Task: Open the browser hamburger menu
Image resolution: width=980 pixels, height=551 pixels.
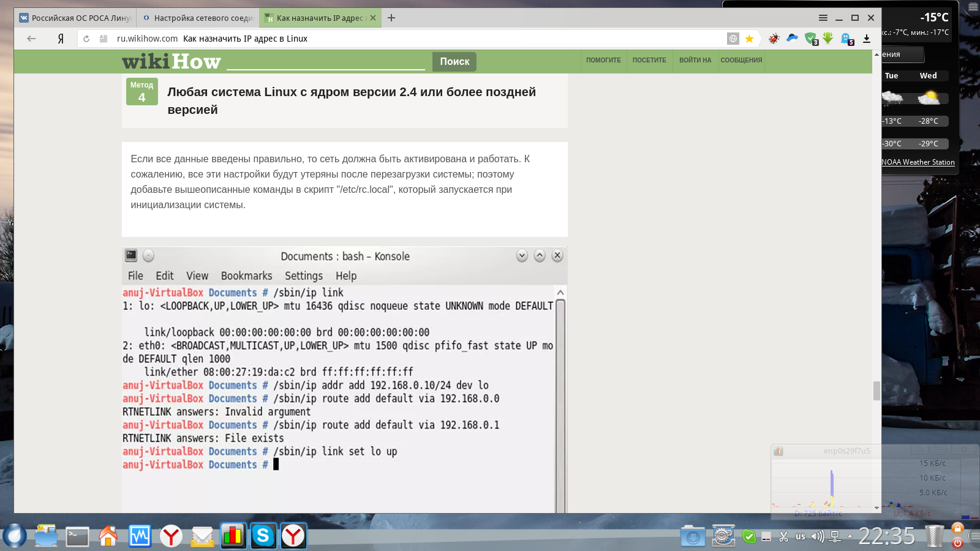Action: click(823, 18)
